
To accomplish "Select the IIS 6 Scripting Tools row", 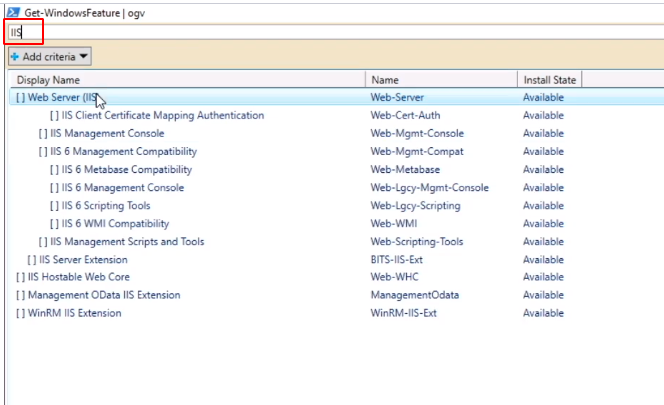I will (336, 205).
